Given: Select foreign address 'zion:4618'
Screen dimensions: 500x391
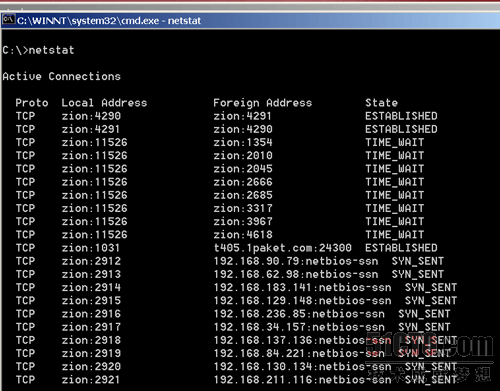Looking at the screenshot, I should [243, 235].
